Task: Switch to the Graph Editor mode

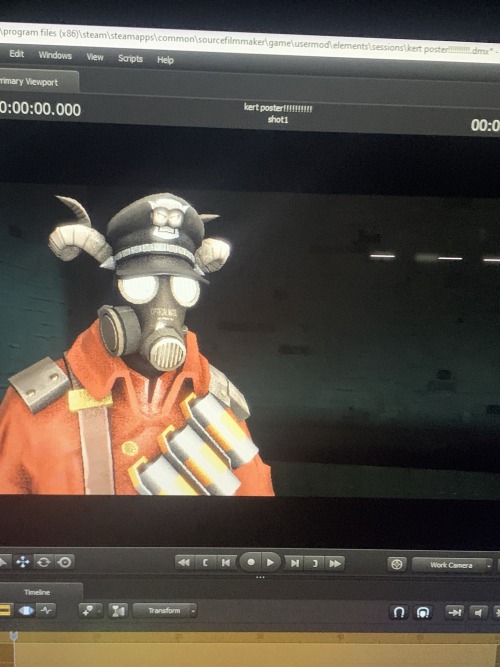Action: coord(46,611)
